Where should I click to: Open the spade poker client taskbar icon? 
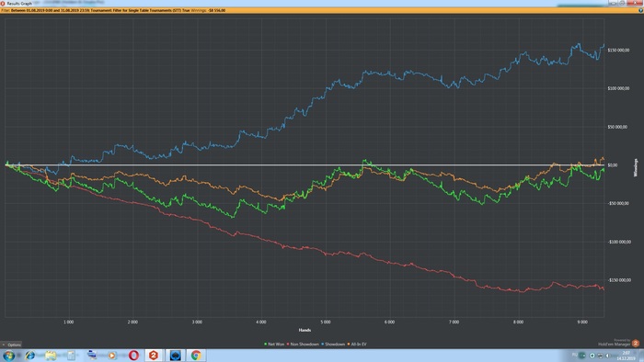coord(176,355)
